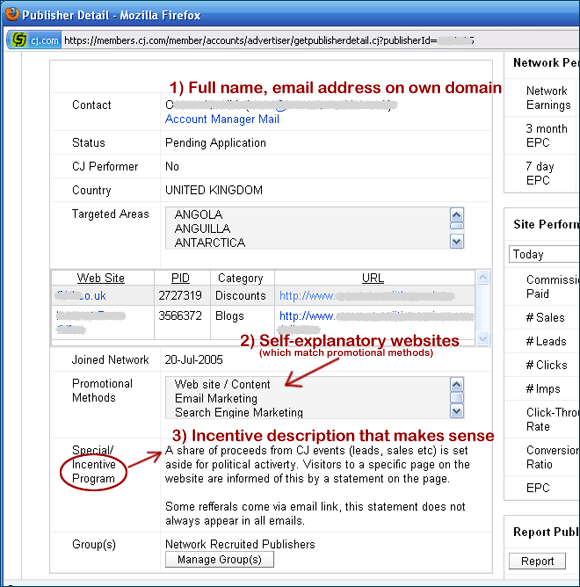Click the Pending Application status text
This screenshot has height=587, width=580.
tap(216, 143)
